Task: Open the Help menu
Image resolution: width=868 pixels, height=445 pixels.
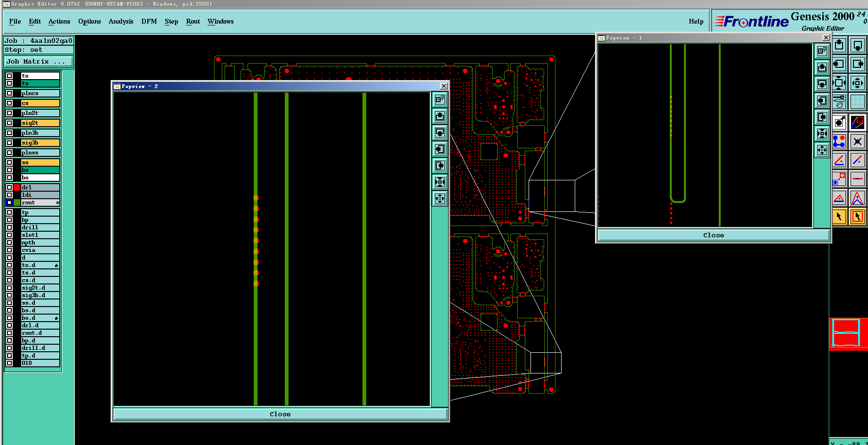Action: click(x=696, y=21)
